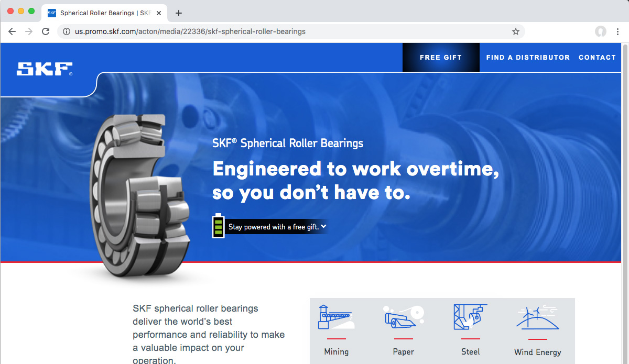Choose the Wind Energy turbine icon

(x=537, y=317)
